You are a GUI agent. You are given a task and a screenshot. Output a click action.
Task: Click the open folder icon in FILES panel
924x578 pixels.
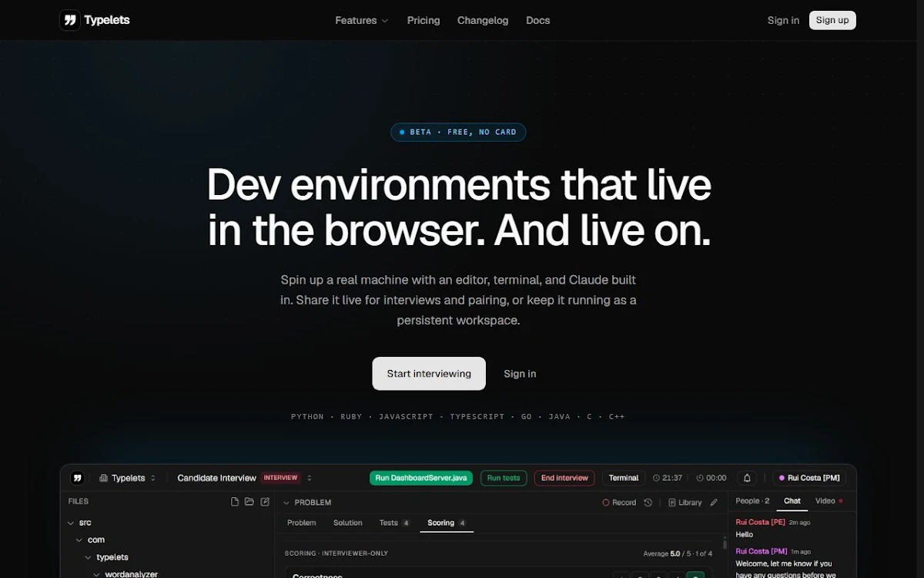point(249,502)
